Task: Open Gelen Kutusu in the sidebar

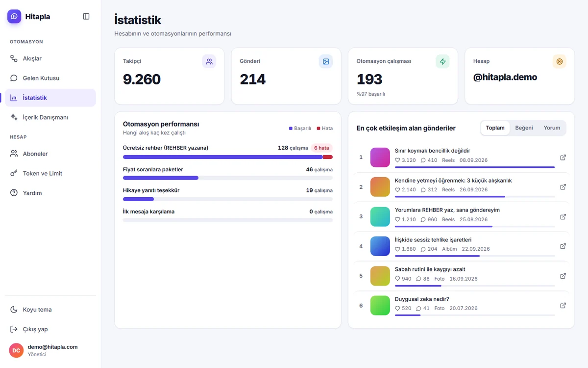Action: [x=50, y=78]
